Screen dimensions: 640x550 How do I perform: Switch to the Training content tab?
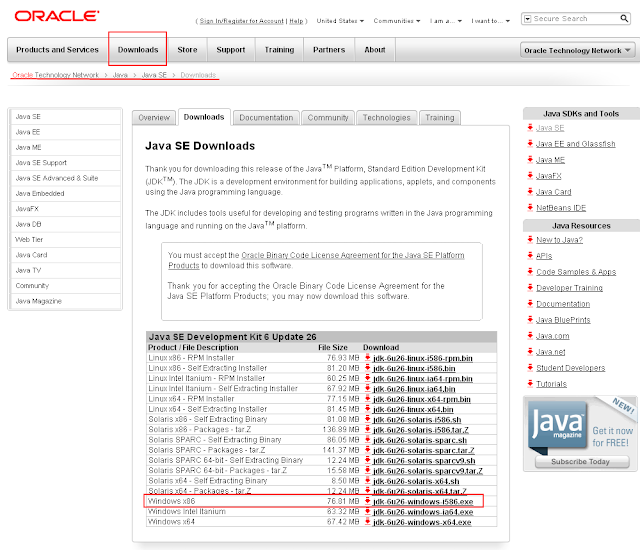440,118
